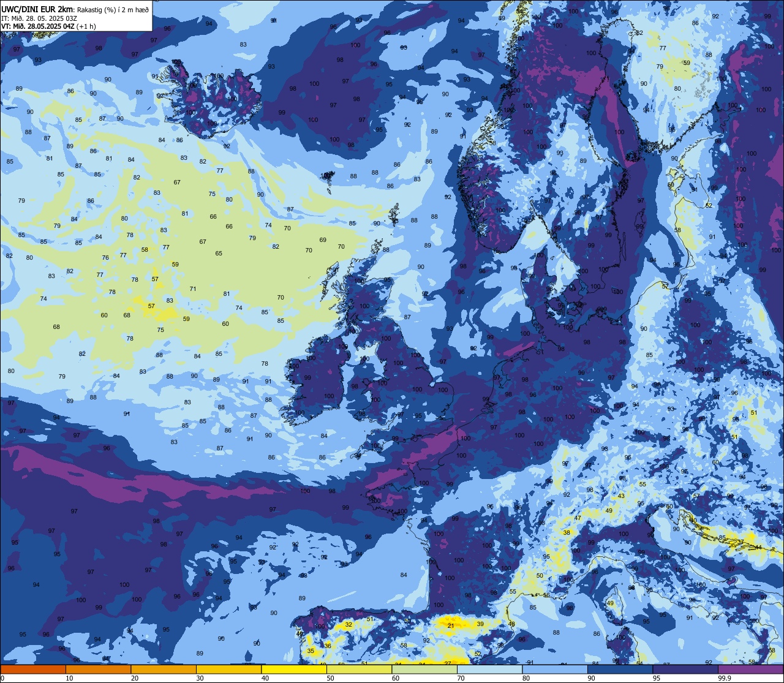Click the purple above-99.9 legend swatch
Viewport: 784px width, 683px height.
tap(750, 669)
